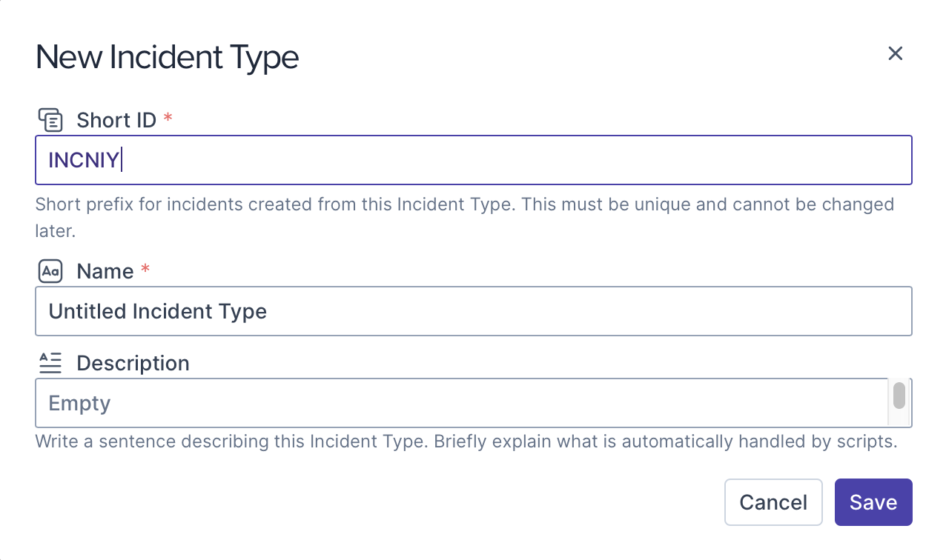946x560 pixels.
Task: Place cursor in the INCNIY Short ID field
Action: 473,160
